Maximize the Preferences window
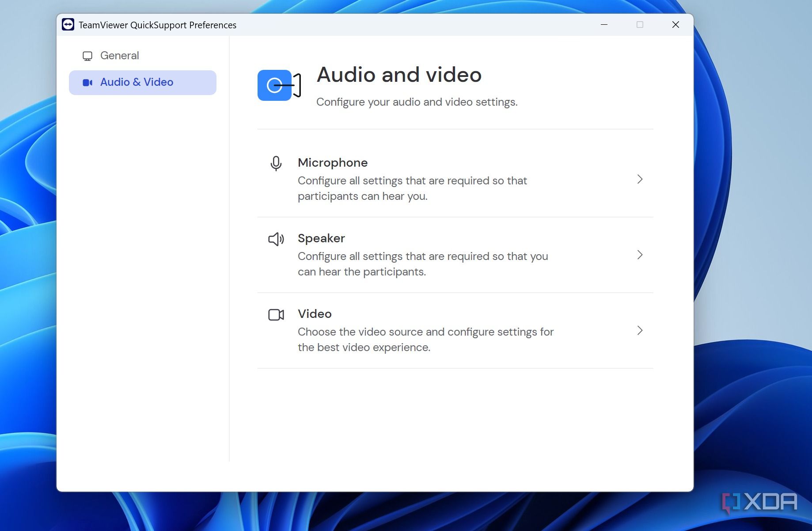This screenshot has width=812, height=531. (x=640, y=25)
